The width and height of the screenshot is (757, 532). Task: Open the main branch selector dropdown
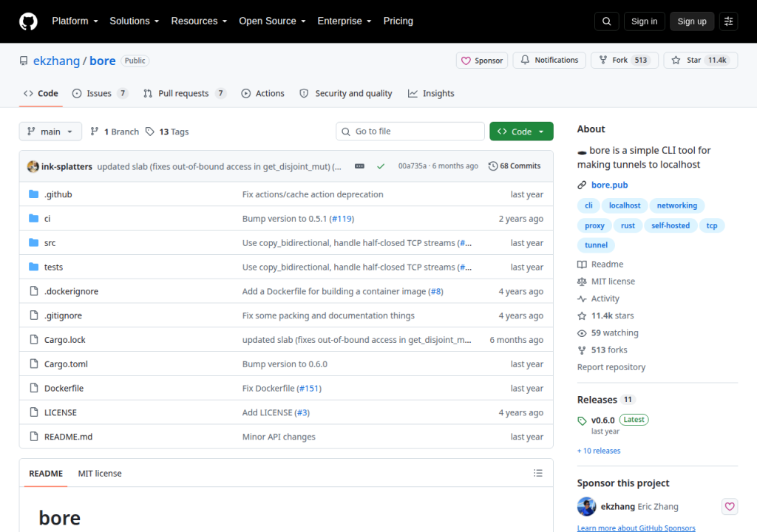[50, 132]
